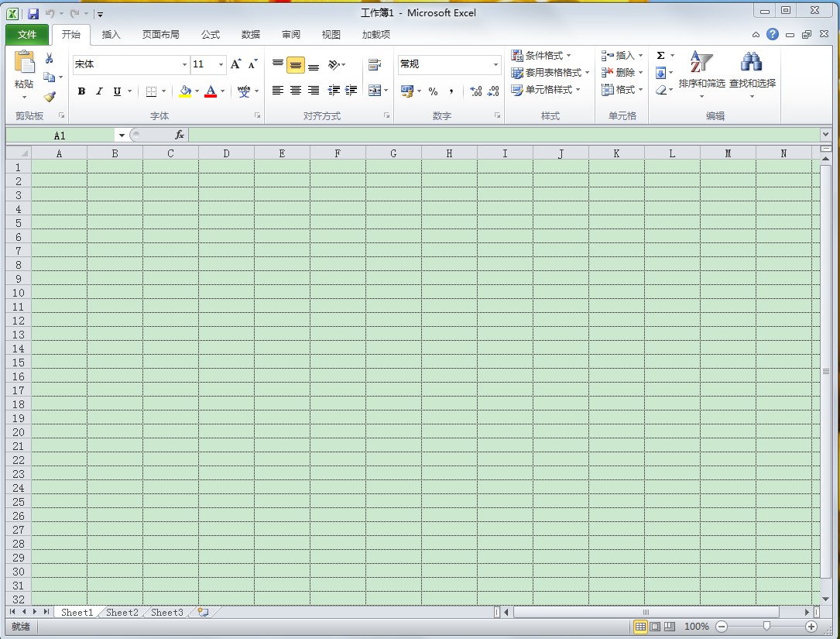Viewport: 840px width, 639px height.
Task: Click the red Font Color icon
Action: (x=211, y=91)
